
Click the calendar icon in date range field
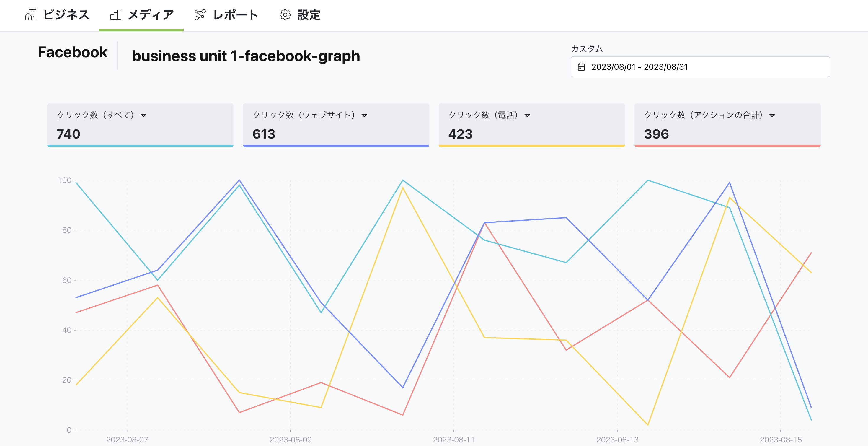click(x=582, y=67)
